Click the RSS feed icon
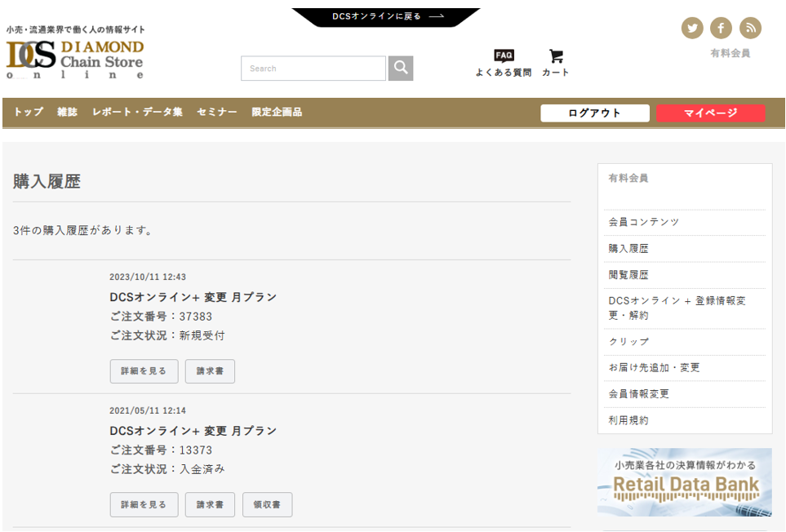 pos(750,28)
